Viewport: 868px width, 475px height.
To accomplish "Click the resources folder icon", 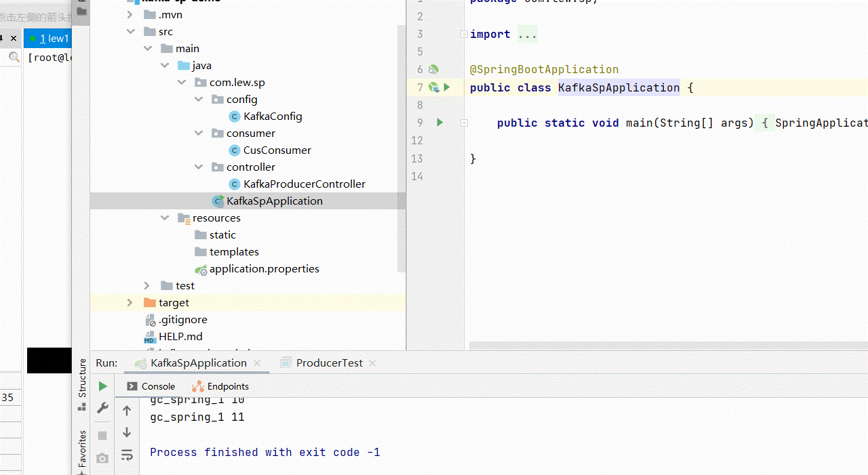I will coord(184,218).
